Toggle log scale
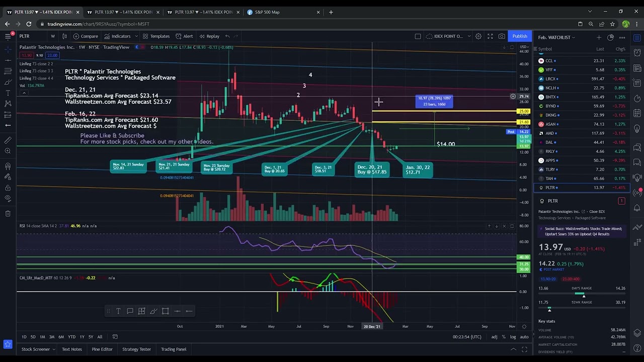644x362 pixels. 513,337
